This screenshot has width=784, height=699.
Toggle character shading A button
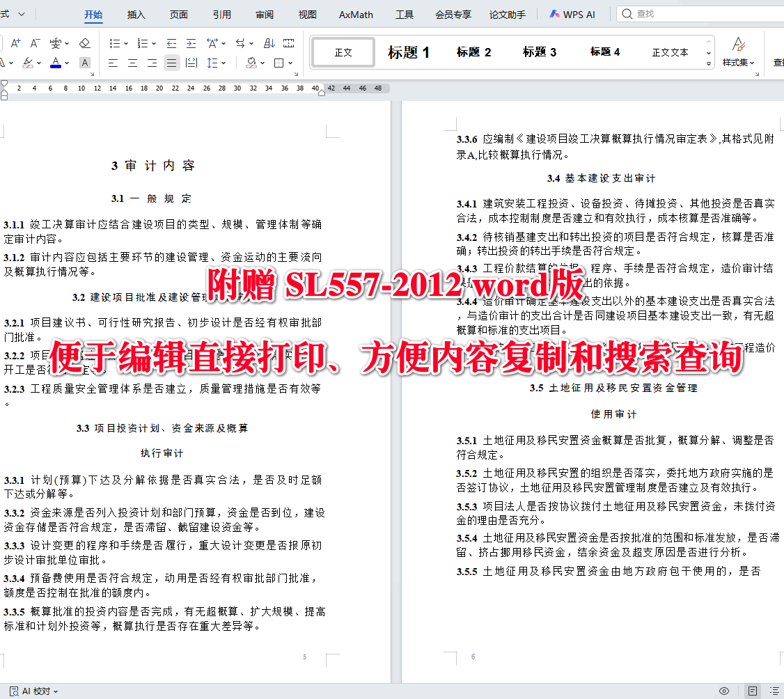pyautogui.click(x=85, y=63)
